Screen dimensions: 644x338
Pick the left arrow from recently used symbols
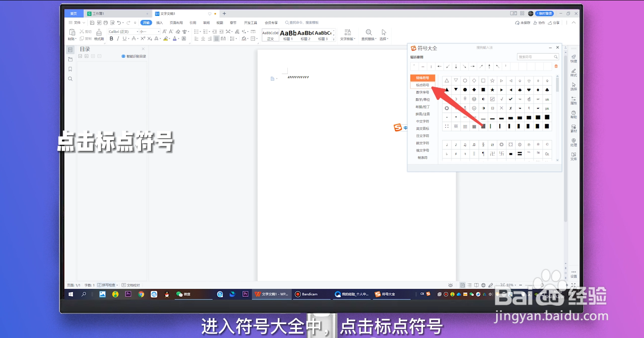coord(439,66)
